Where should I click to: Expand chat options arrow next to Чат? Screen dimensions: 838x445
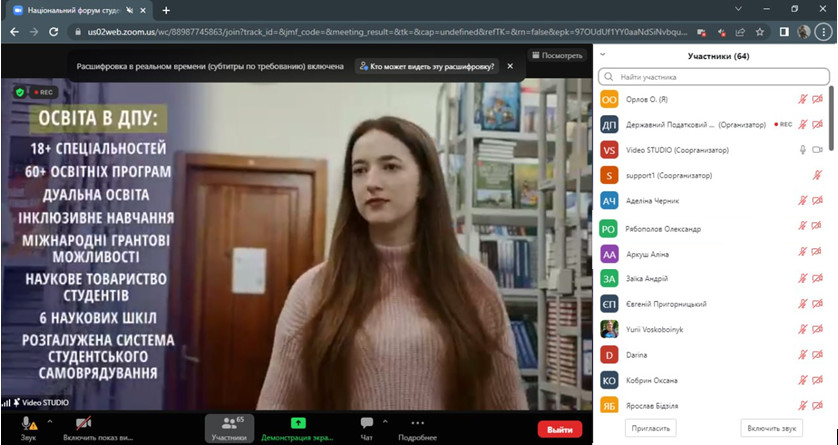click(x=384, y=418)
